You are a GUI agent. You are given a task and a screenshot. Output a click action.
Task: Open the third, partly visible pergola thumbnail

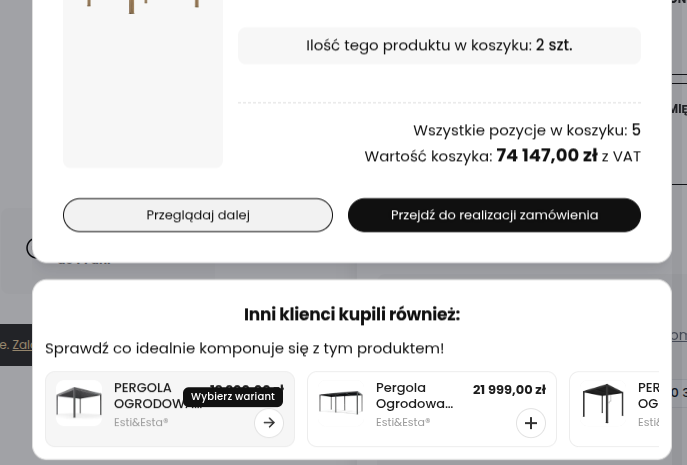pyautogui.click(x=603, y=403)
